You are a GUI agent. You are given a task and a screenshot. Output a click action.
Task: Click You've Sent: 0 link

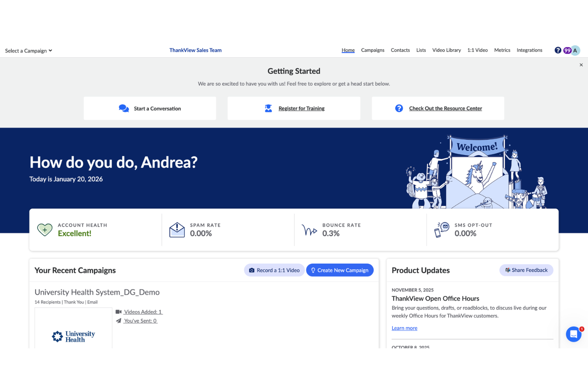point(140,321)
